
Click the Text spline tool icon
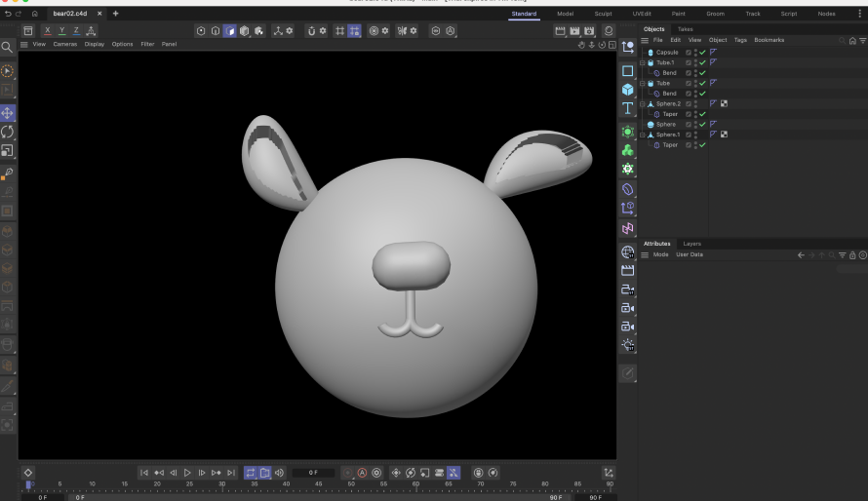tap(627, 108)
